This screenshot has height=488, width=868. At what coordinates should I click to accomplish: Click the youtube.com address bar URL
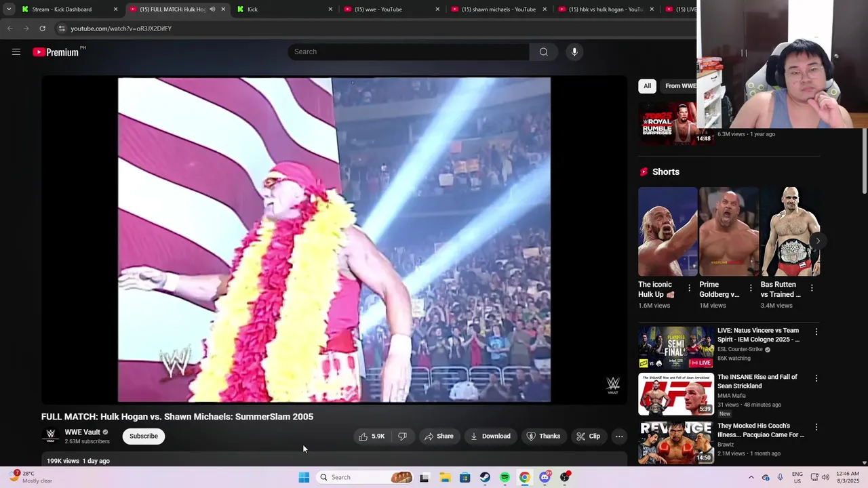[x=121, y=28]
